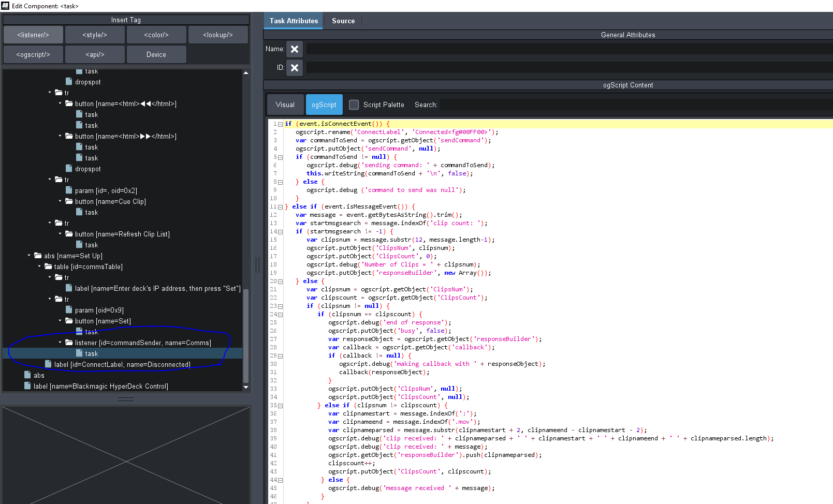Image resolution: width=833 pixels, height=504 pixels.
Task: Collapse the Refresh Clip List button node
Action: 60,234
